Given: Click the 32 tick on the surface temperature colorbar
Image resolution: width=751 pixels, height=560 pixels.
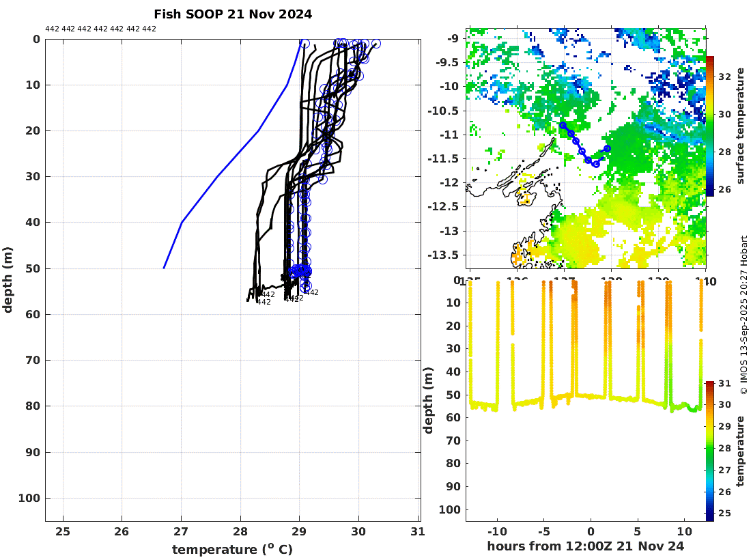Looking at the screenshot, I should [x=724, y=76].
